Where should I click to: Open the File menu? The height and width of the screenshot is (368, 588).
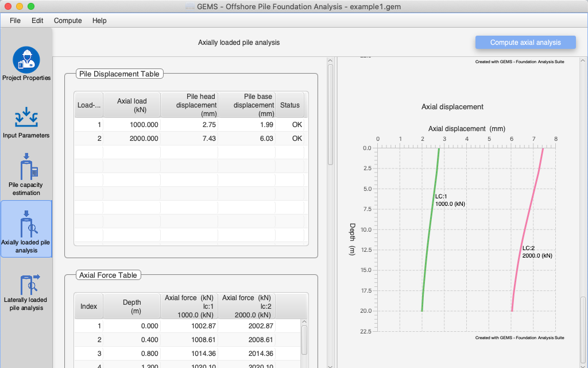(x=15, y=21)
